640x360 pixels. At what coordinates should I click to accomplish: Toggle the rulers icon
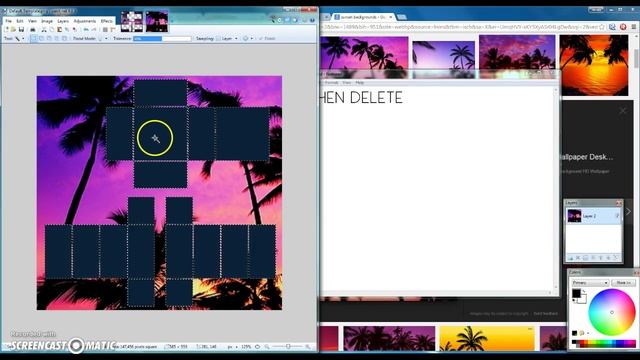(x=113, y=29)
